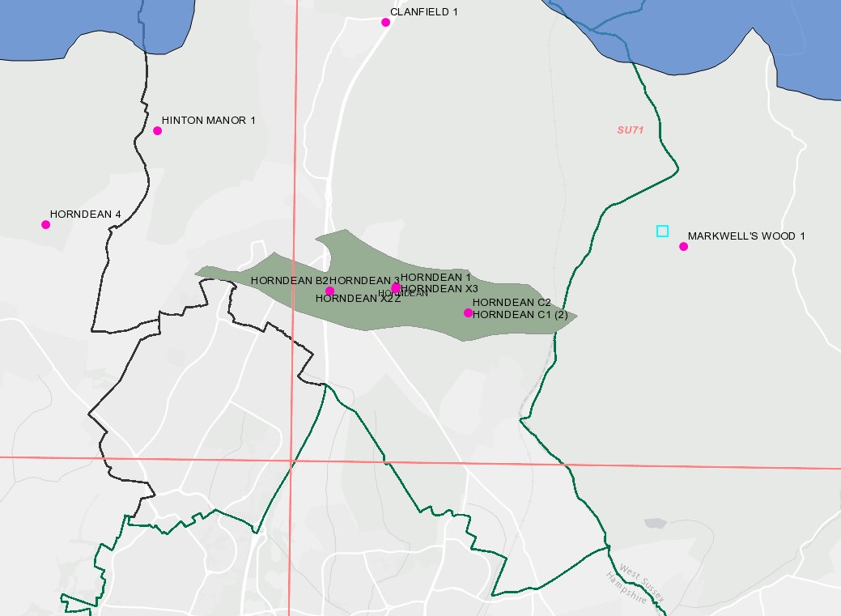This screenshot has width=841, height=616.
Task: Click the HORNDEAN 4 text label
Action: coord(85,215)
